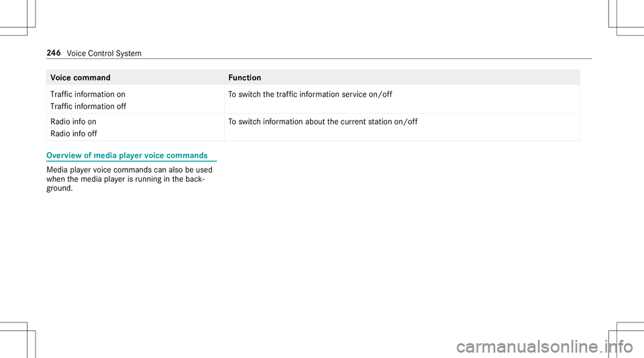644x358 pixels.
Task: Click the Voice command column header
Action: 80,78
